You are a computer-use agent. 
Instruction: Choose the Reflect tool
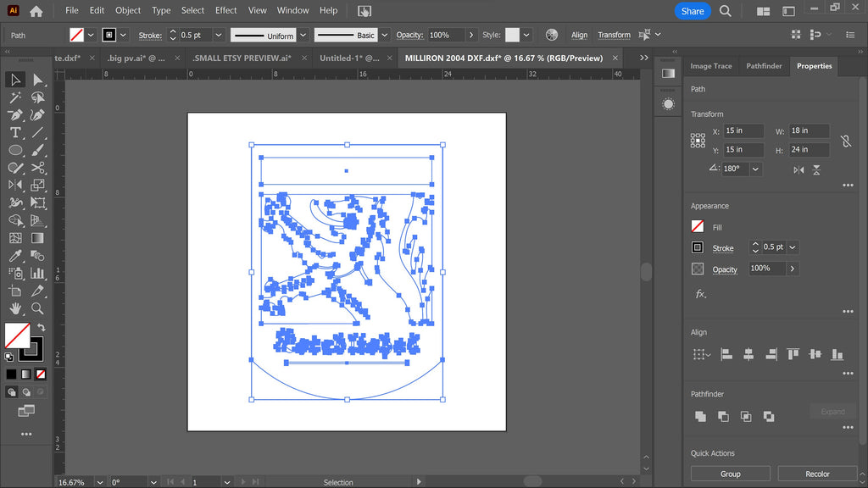click(x=15, y=186)
